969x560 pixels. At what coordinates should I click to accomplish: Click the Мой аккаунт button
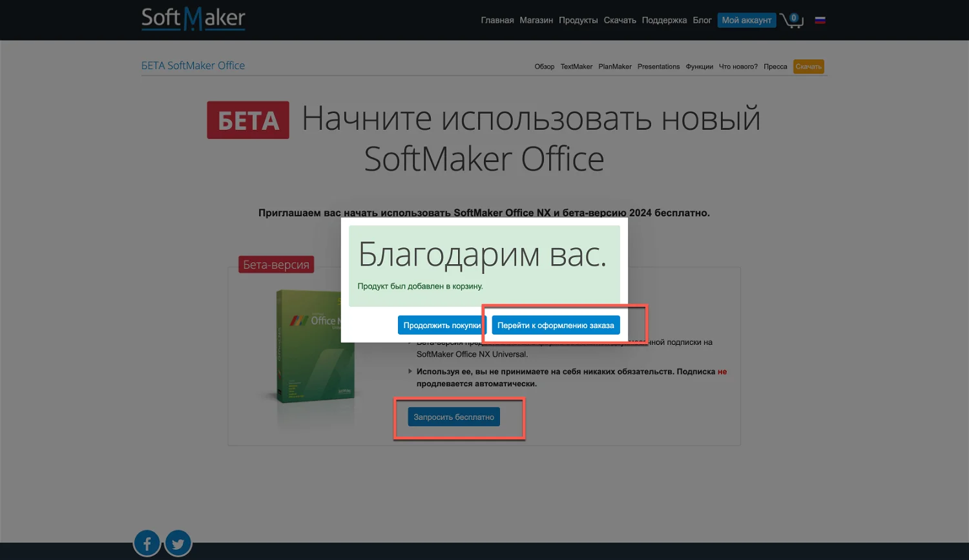(746, 20)
